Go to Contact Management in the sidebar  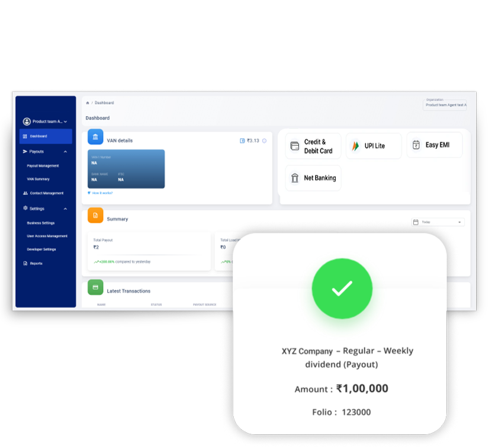click(x=46, y=193)
